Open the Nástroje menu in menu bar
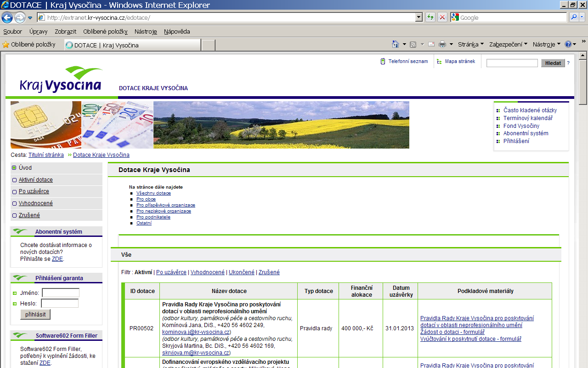This screenshot has height=368, width=588. tap(146, 32)
